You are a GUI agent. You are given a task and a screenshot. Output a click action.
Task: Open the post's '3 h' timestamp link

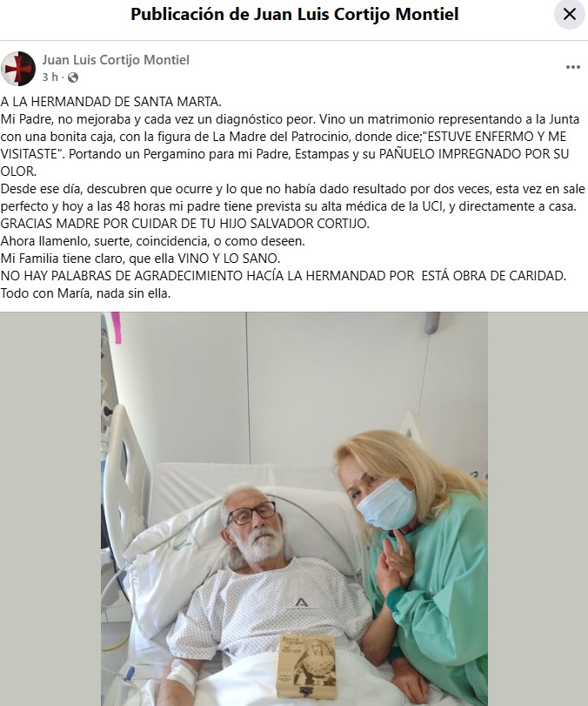(50, 77)
